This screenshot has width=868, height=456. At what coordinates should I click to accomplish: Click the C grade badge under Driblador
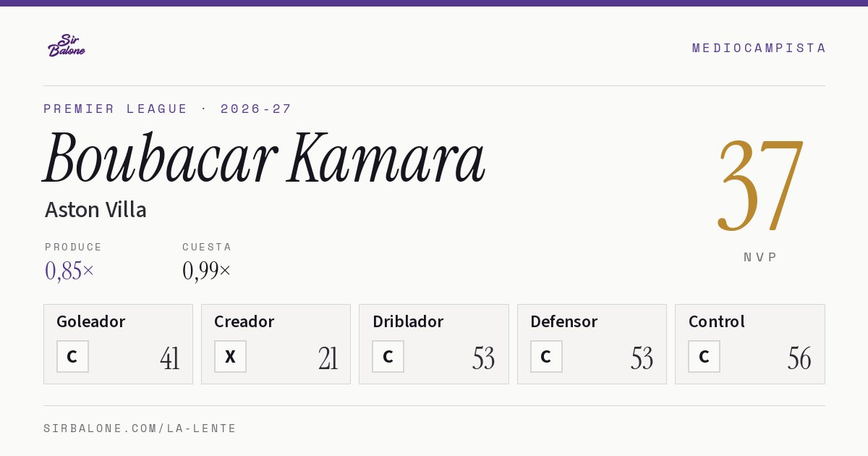pyautogui.click(x=388, y=356)
